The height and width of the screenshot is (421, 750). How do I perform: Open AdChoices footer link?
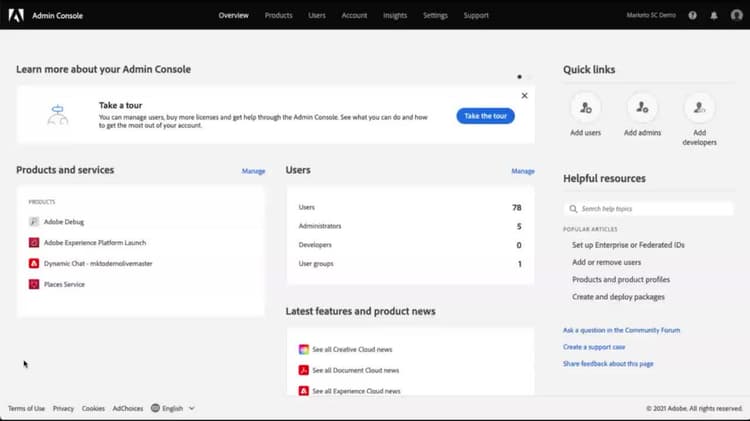128,408
